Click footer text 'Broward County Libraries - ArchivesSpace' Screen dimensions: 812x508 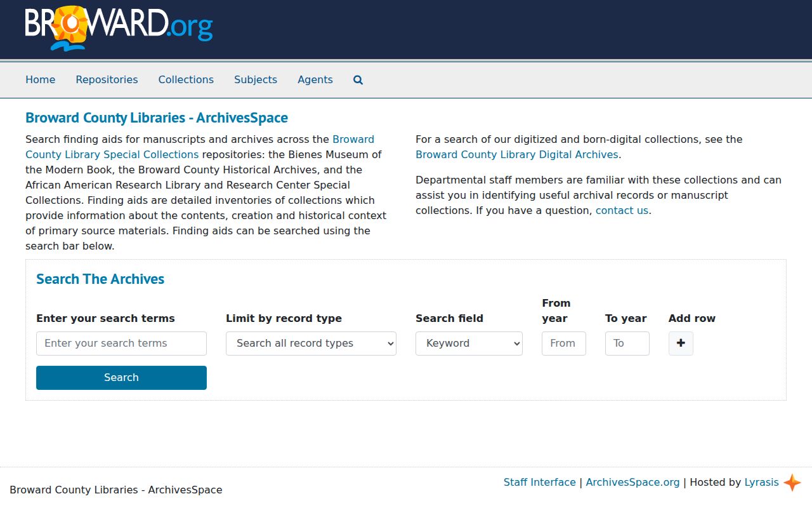(x=116, y=490)
